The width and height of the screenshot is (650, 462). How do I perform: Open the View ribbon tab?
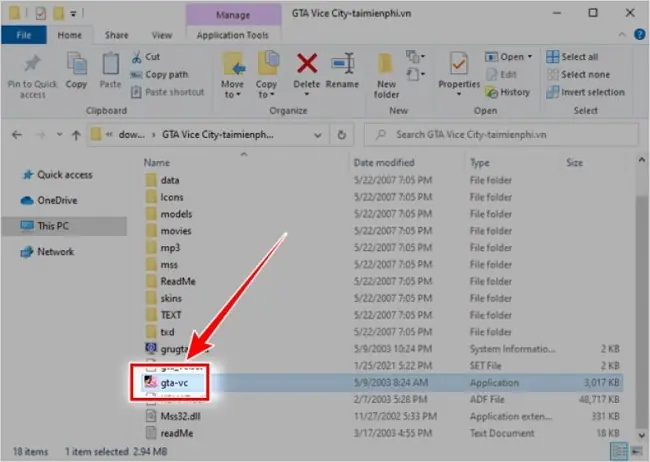162,35
